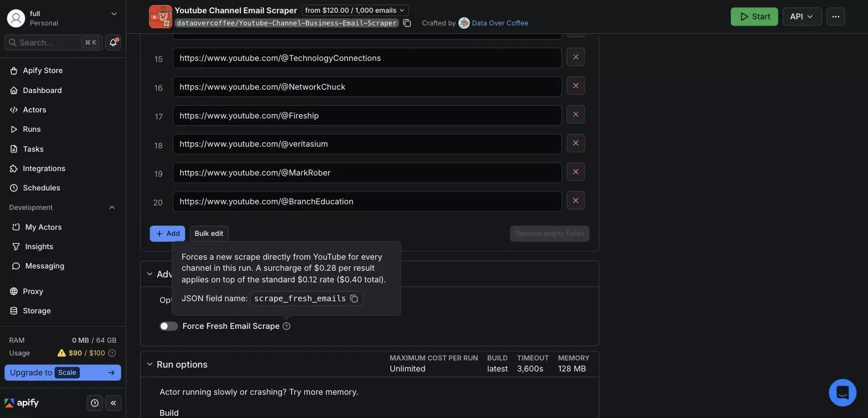Collapse the Run options section
868x418 pixels.
tap(149, 364)
